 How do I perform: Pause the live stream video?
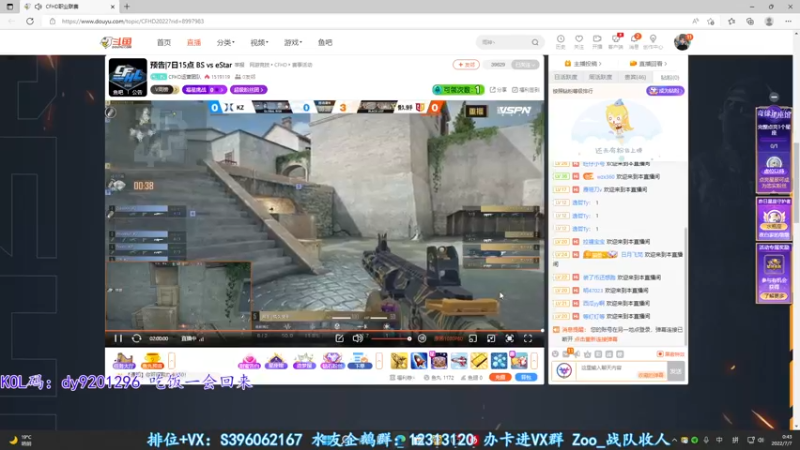click(118, 338)
